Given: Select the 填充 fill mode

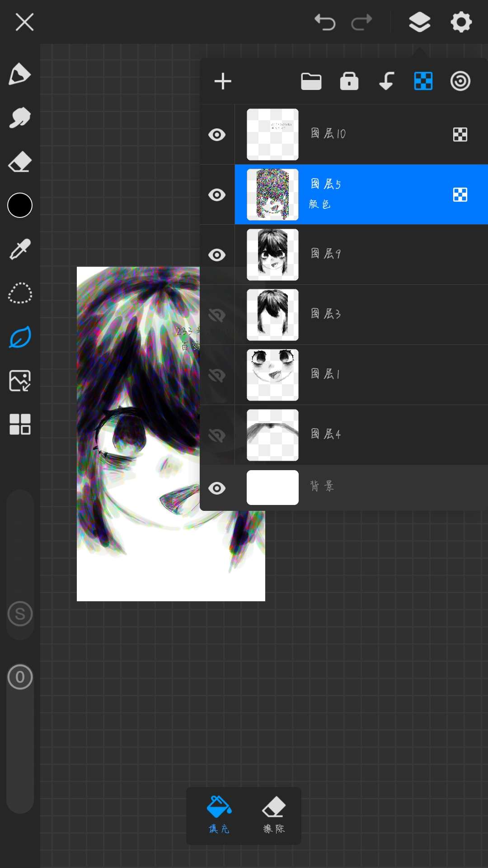Looking at the screenshot, I should (219, 815).
